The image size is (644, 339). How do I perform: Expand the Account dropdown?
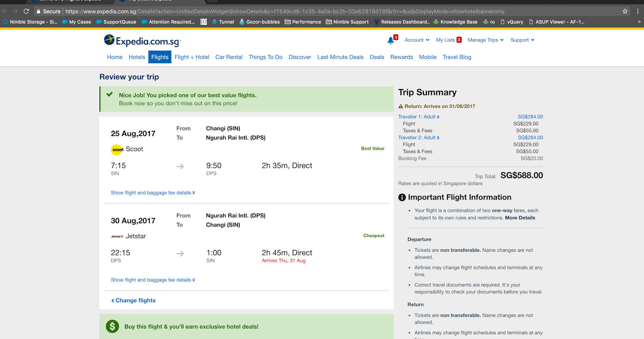point(417,40)
